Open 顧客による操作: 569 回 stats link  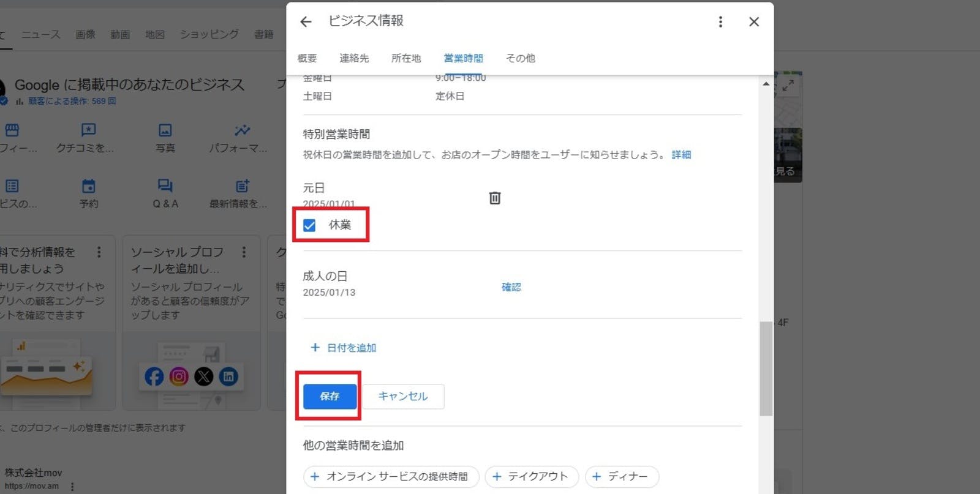pos(72,101)
